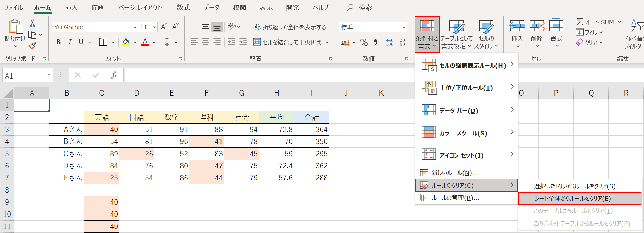Switch to the 挿入 ribbon tab
This screenshot has width=644, height=233.
point(71,7)
